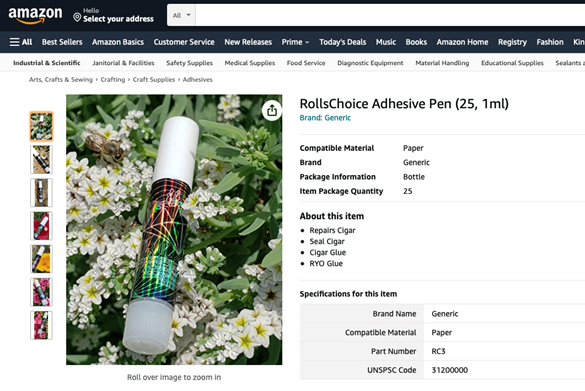Screen dimensions: 585x391
Task: Select sixth product thumbnail
Action: click(41, 292)
